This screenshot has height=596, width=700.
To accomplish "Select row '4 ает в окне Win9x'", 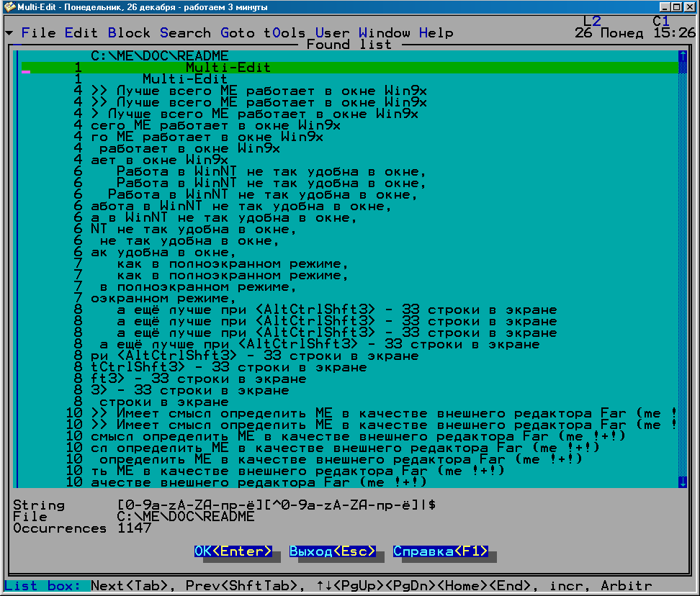I will click(x=349, y=160).
